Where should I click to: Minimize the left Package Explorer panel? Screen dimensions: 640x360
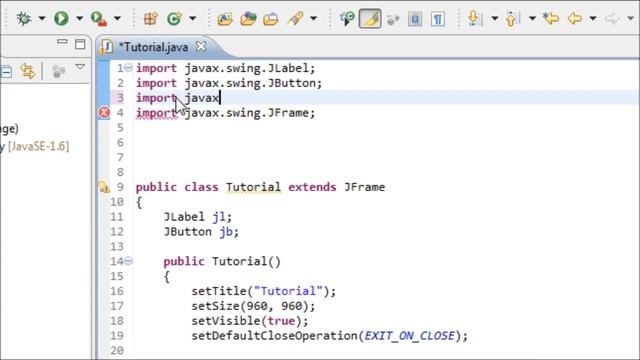point(62,42)
